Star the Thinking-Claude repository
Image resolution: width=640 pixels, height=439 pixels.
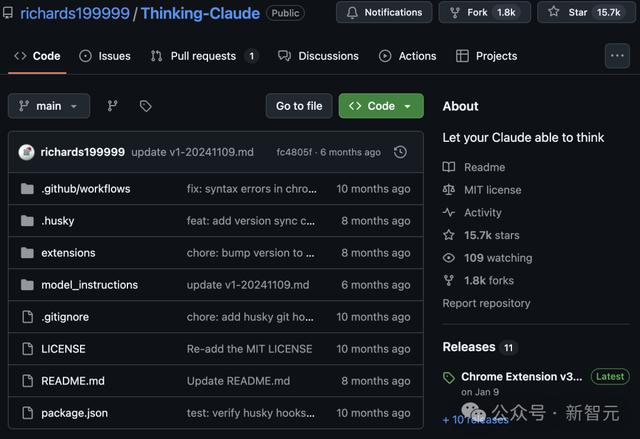(586, 12)
